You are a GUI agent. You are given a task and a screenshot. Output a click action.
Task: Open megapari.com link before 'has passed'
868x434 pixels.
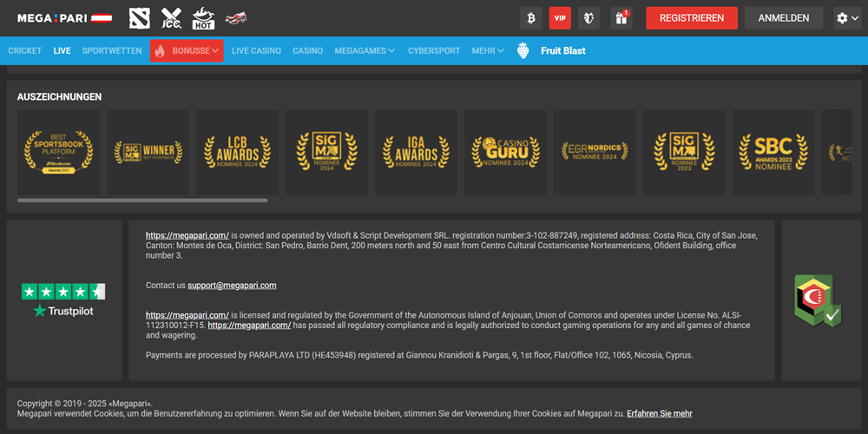tap(250, 325)
